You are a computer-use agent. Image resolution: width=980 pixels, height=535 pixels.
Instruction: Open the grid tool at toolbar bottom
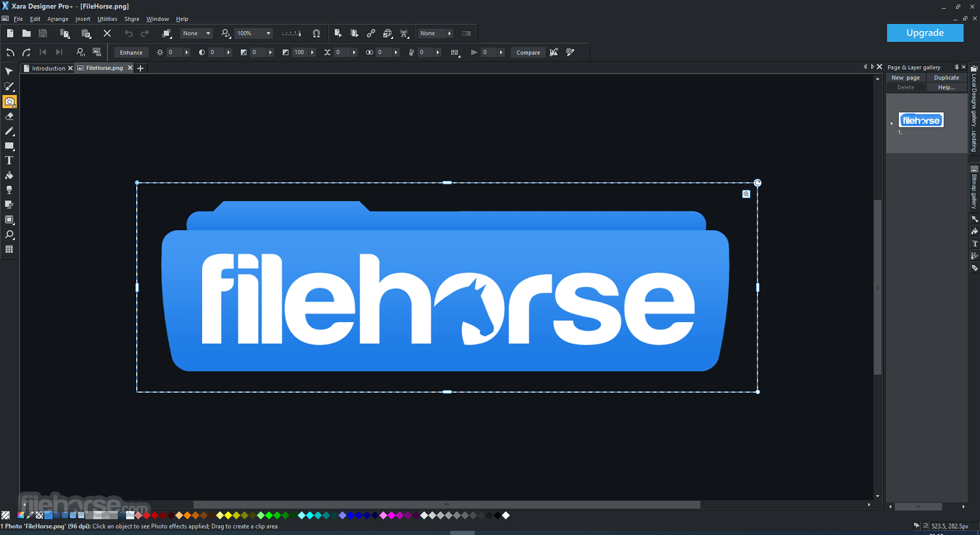pyautogui.click(x=9, y=249)
